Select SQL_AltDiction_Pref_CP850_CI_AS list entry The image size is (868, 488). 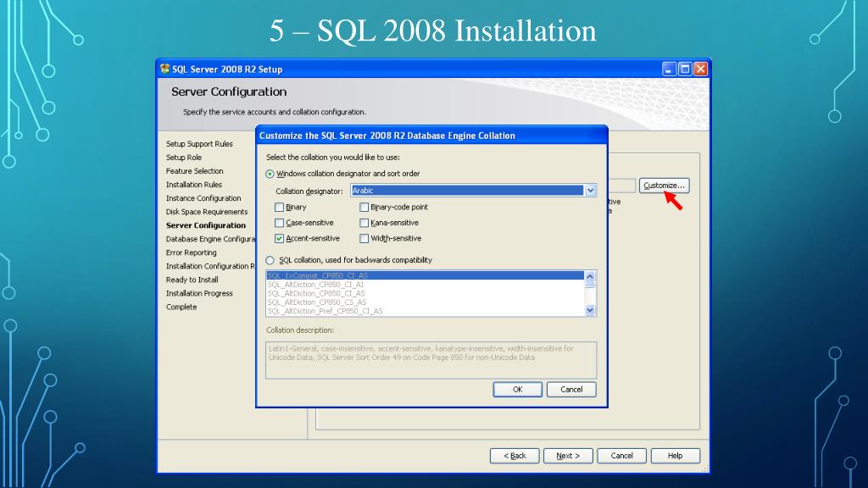pos(426,311)
